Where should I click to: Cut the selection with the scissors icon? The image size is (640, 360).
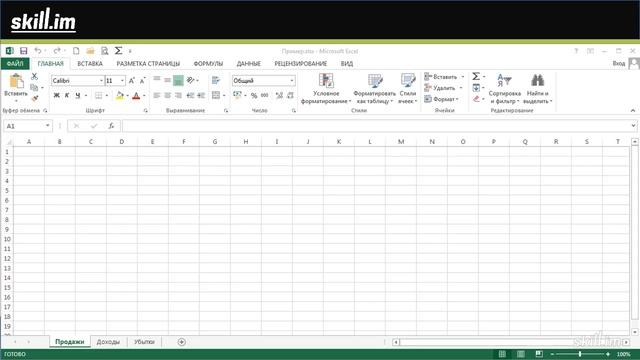tap(34, 76)
